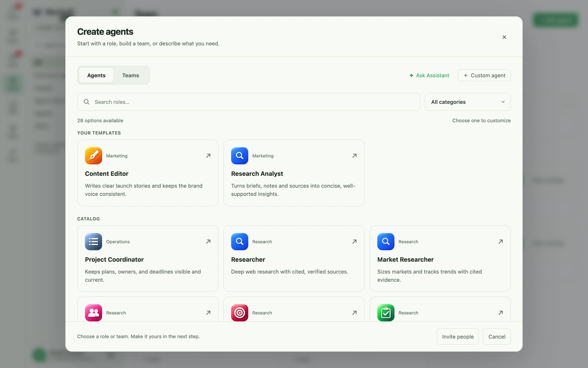Screen dimensions: 588x368
Task: Click the All categories chevron arrow
Action: 503,102
